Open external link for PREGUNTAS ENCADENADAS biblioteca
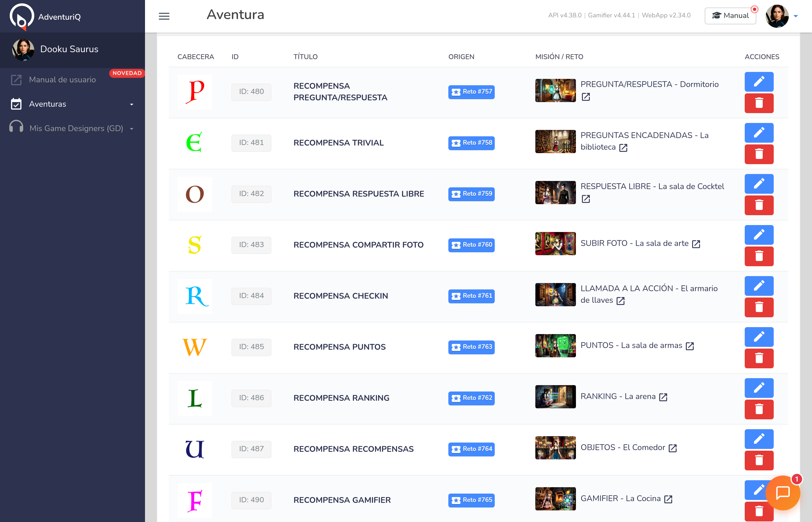Image resolution: width=812 pixels, height=522 pixels. [623, 147]
